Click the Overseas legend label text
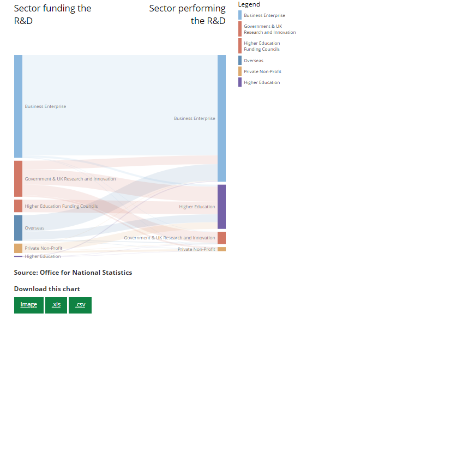 click(254, 61)
